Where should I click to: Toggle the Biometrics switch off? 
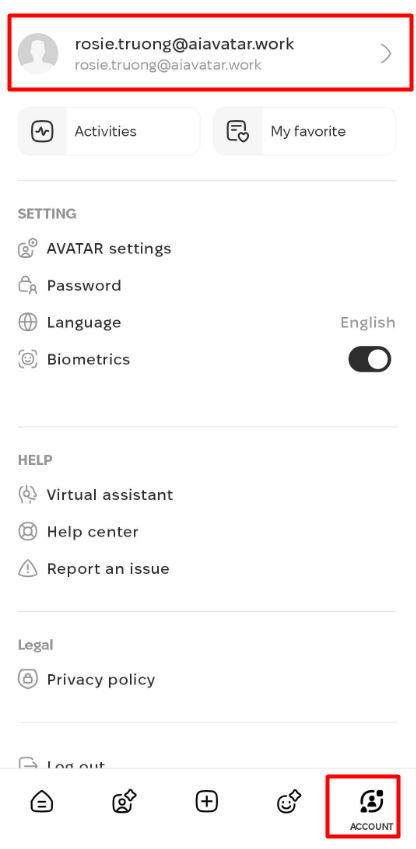click(369, 359)
